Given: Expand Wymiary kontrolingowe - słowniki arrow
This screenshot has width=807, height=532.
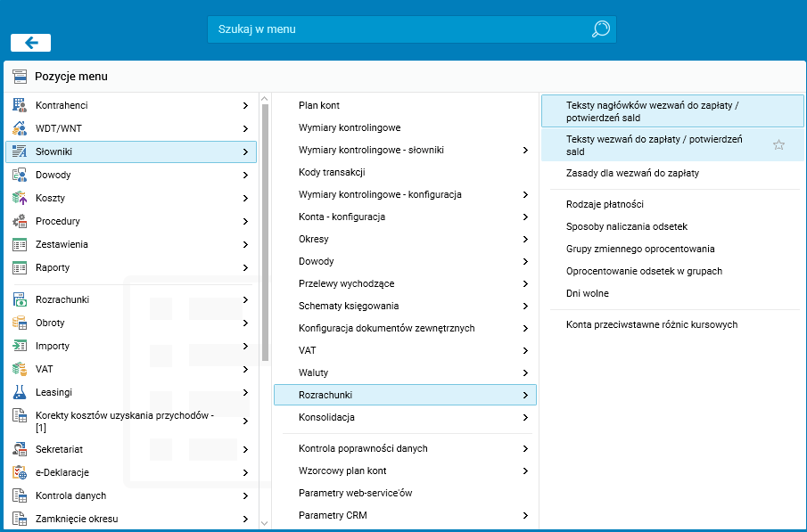Looking at the screenshot, I should [525, 150].
